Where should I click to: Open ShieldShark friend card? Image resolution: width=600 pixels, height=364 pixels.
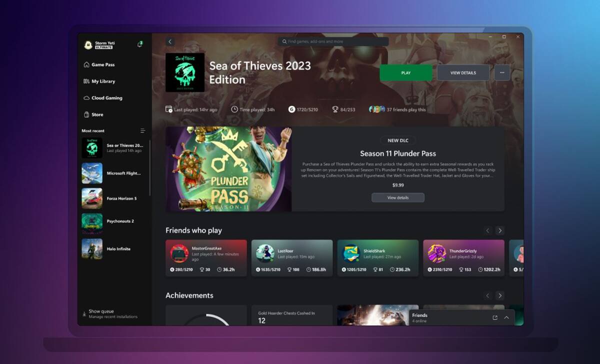(x=378, y=258)
